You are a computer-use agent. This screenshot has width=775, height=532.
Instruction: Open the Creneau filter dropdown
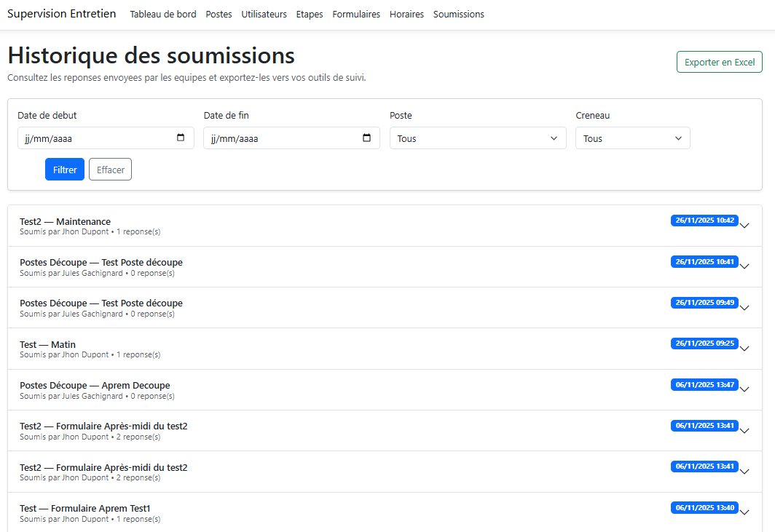[x=632, y=138]
